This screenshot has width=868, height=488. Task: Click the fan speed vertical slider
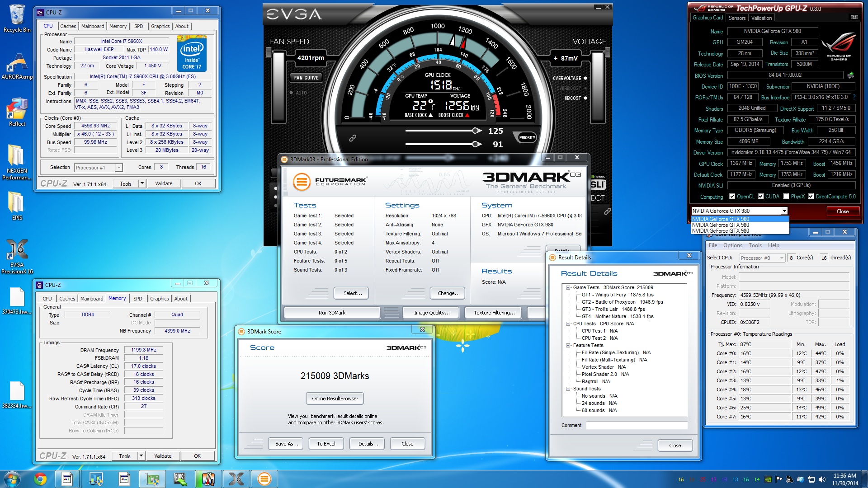click(278, 87)
